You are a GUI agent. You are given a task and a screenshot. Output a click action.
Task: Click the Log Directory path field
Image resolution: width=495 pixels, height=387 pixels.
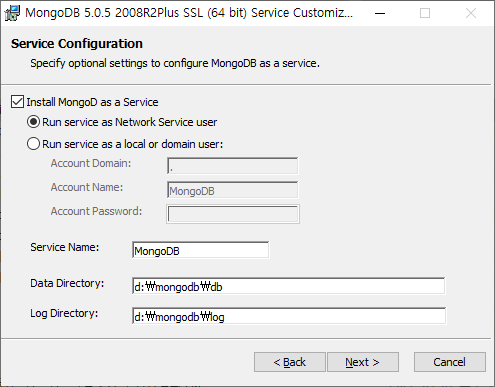coord(289,316)
